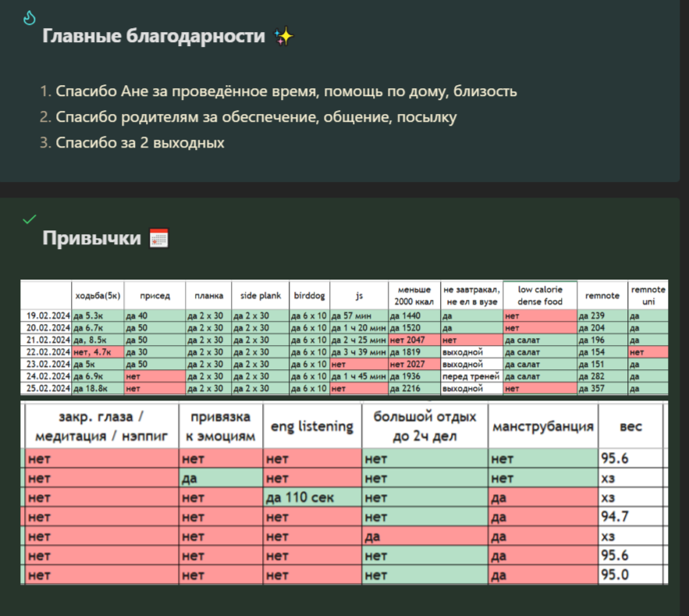Image resolution: width=689 pixels, height=616 pixels.
Task: Click the Привычки heading text
Action: [92, 238]
